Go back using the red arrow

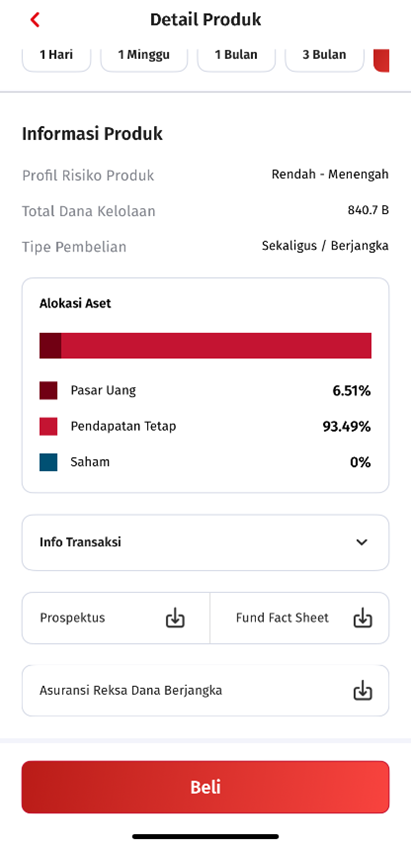[x=35, y=20]
